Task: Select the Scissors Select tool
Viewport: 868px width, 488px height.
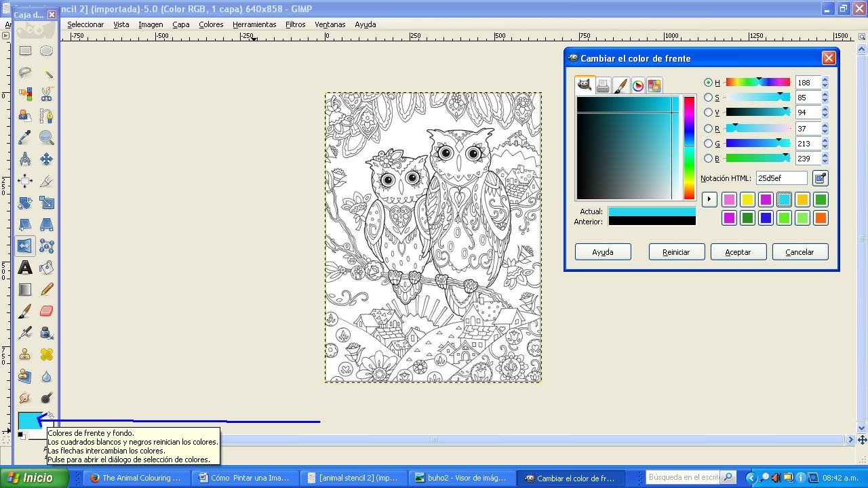Action: [x=46, y=94]
